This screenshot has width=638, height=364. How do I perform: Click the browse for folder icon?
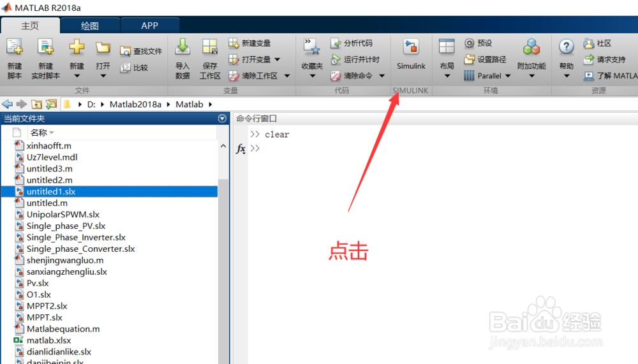pos(51,104)
